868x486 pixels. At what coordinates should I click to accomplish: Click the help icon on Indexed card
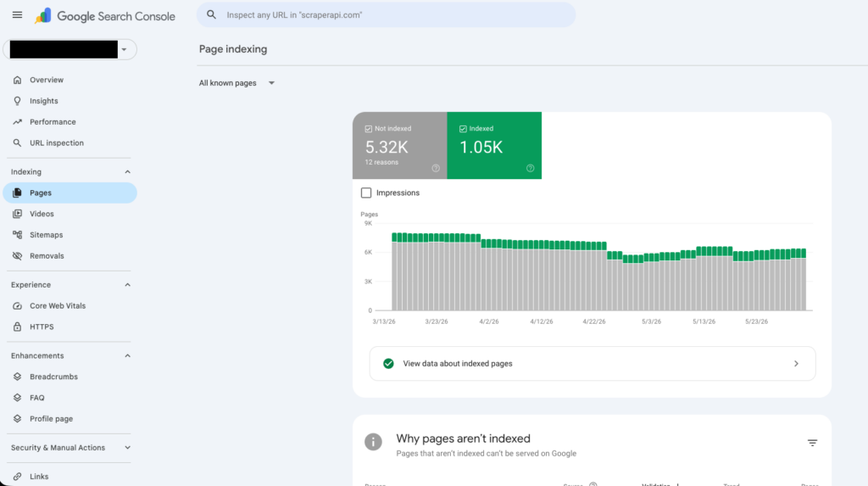click(x=531, y=169)
